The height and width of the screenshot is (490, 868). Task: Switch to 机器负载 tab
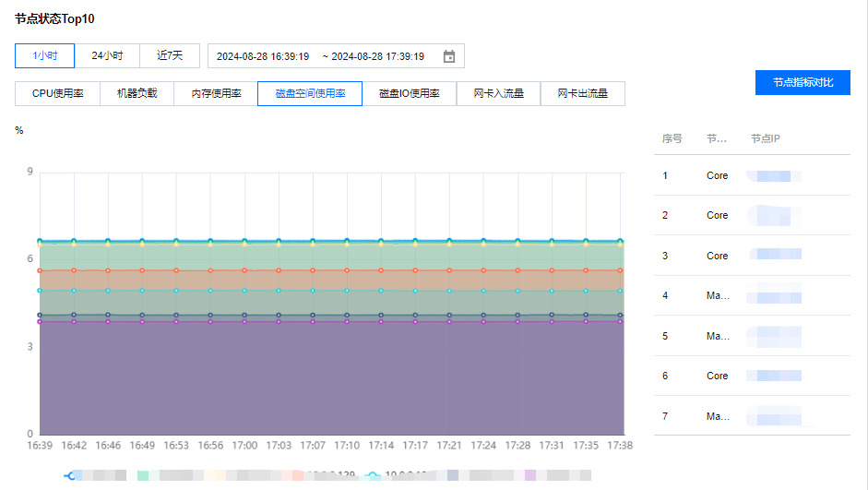pos(137,94)
